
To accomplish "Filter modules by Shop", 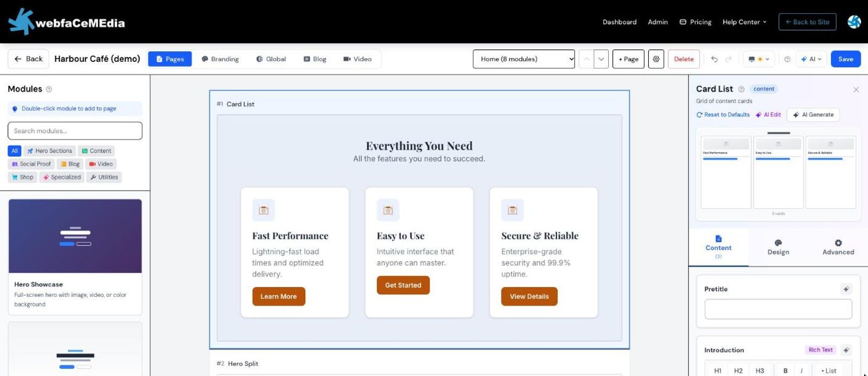I will coord(22,177).
